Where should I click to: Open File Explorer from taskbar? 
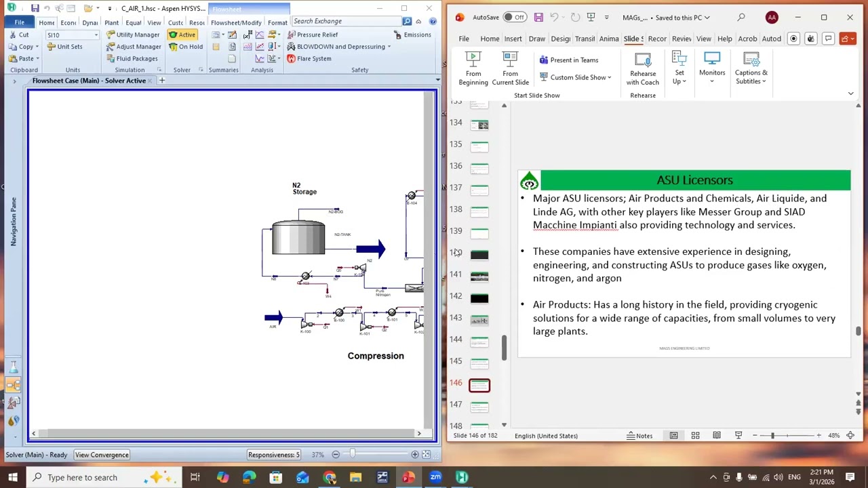point(355,477)
